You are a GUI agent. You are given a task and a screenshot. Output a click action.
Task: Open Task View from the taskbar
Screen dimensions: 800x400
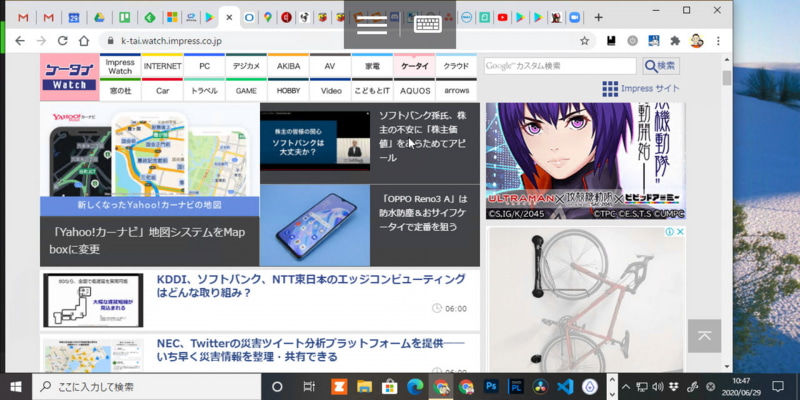pos(309,387)
